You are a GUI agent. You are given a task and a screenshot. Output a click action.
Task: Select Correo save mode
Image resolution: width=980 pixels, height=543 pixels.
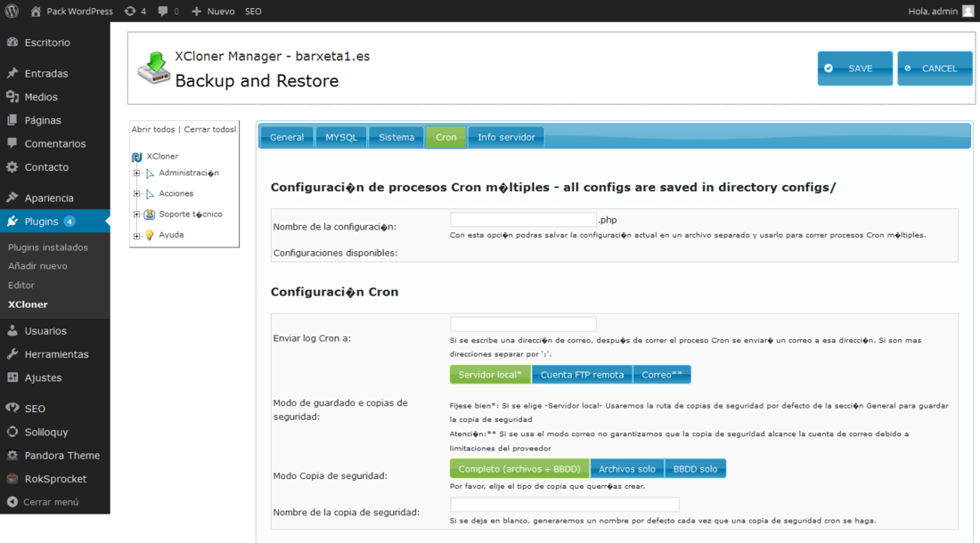(662, 375)
